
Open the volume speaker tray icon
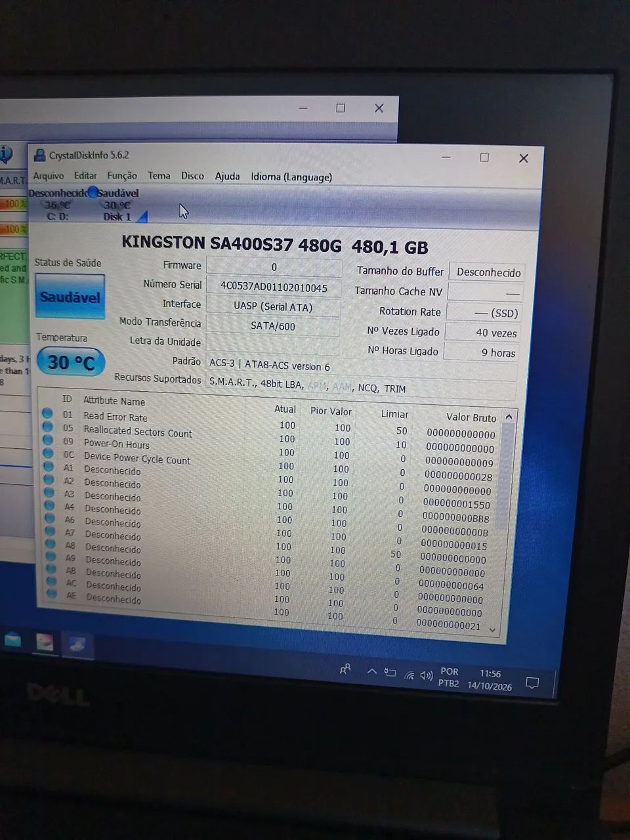[x=427, y=675]
